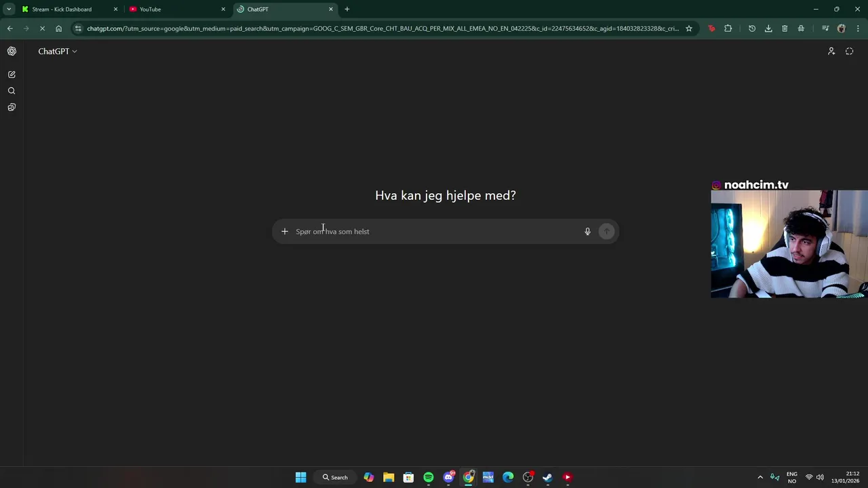Open Chrome's three-dot menu
868x488 pixels.
859,28
